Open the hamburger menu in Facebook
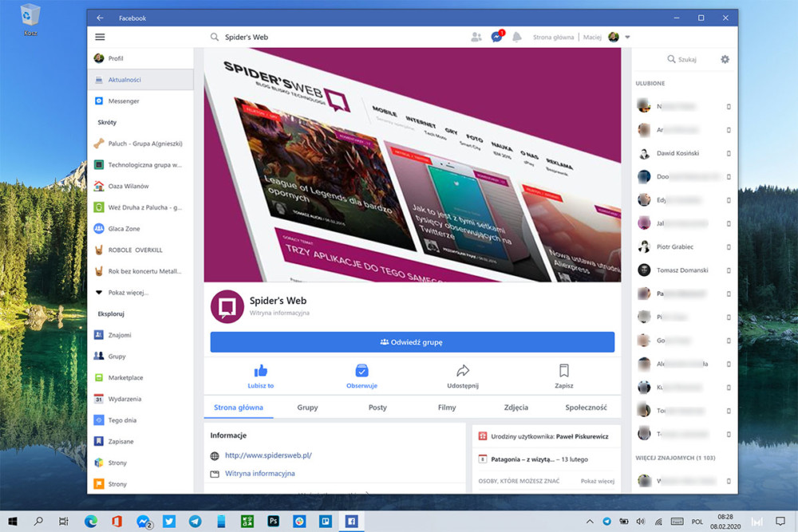798x532 pixels. pyautogui.click(x=100, y=37)
